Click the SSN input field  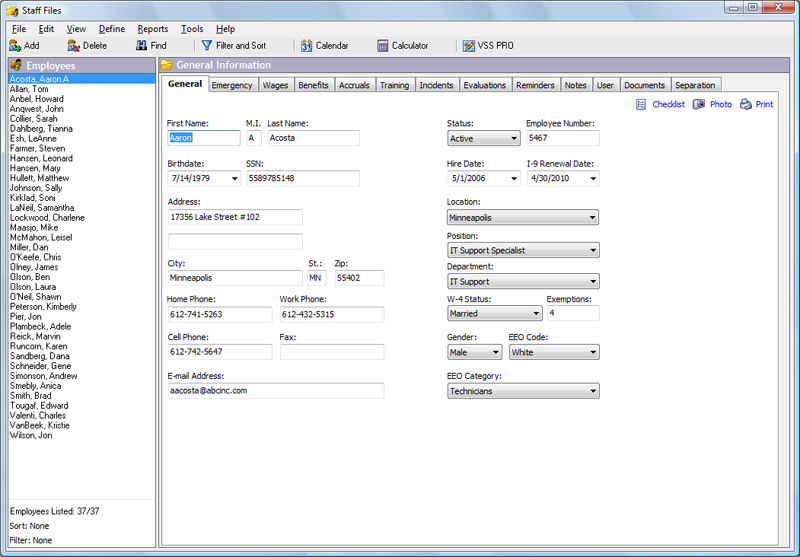tap(303, 178)
